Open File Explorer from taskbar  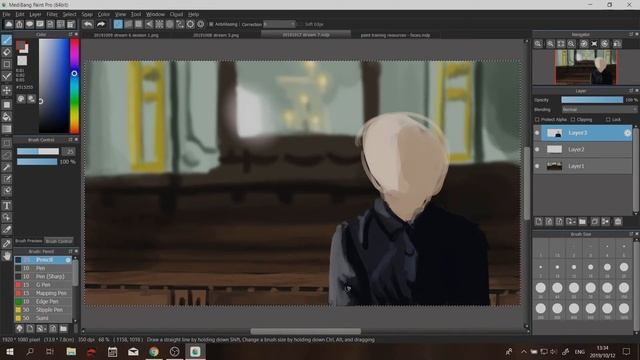tap(71, 351)
